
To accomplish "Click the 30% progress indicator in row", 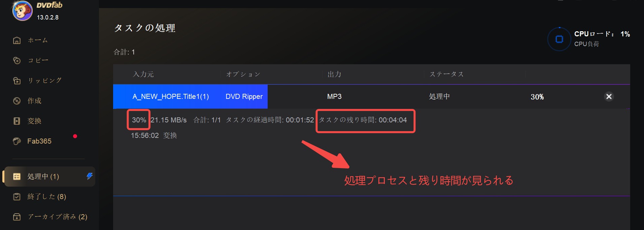I will tap(537, 97).
